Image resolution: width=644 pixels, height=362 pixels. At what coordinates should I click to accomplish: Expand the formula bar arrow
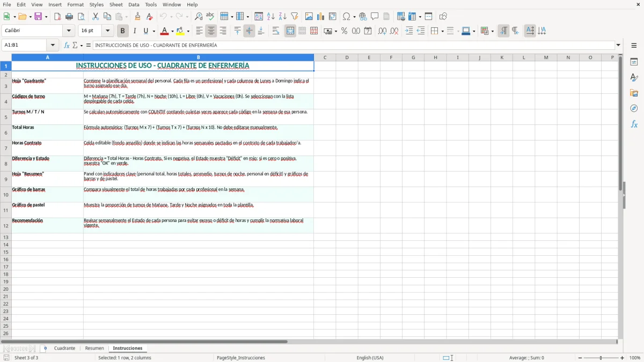[618, 46]
